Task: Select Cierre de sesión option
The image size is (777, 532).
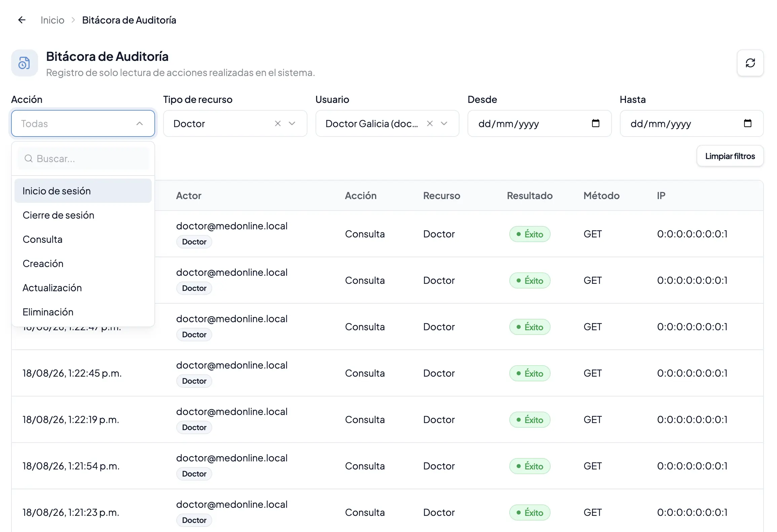Action: (x=83, y=215)
